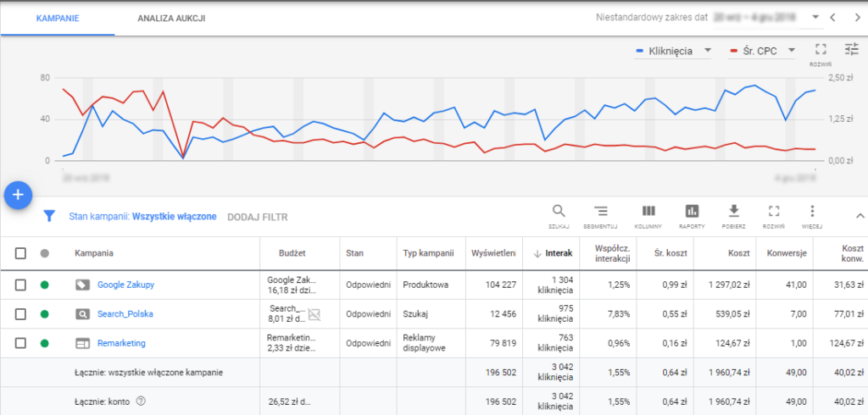Screen dimensions: 868x415
Task: Expand the custom date range dropdown
Action: [815, 17]
